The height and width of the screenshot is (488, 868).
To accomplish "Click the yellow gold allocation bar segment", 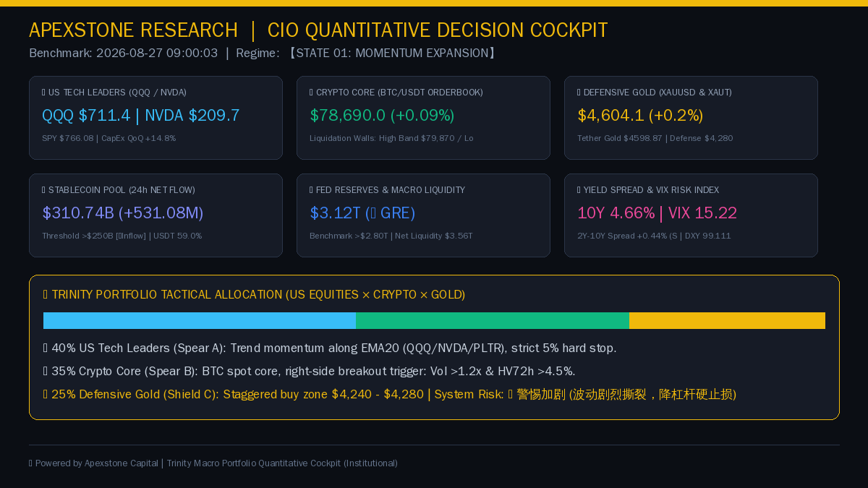I will click(x=727, y=320).
